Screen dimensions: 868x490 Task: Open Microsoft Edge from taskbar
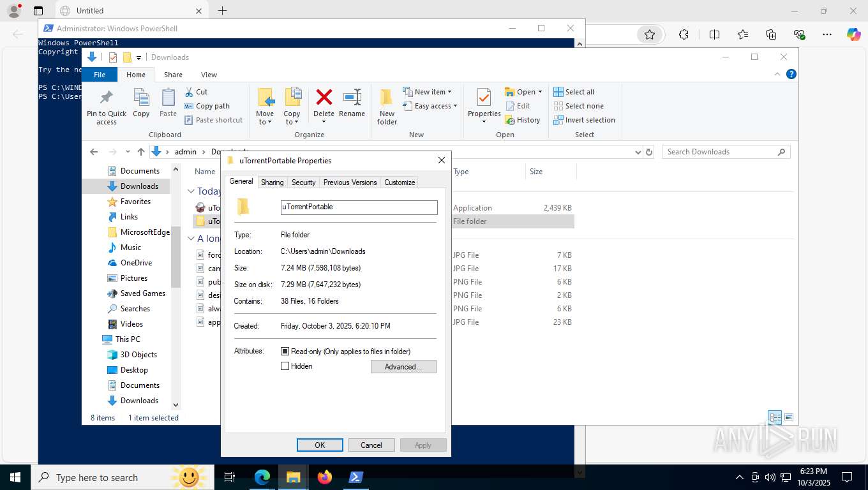[262, 477]
